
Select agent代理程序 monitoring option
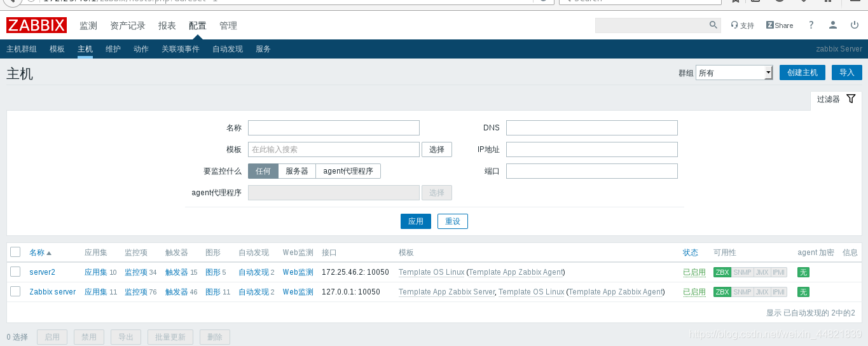point(348,171)
